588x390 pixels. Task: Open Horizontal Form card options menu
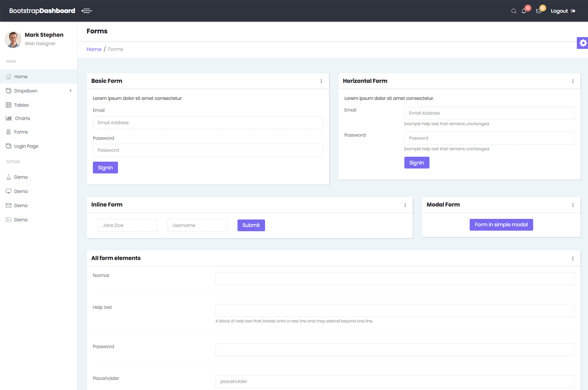pos(573,81)
